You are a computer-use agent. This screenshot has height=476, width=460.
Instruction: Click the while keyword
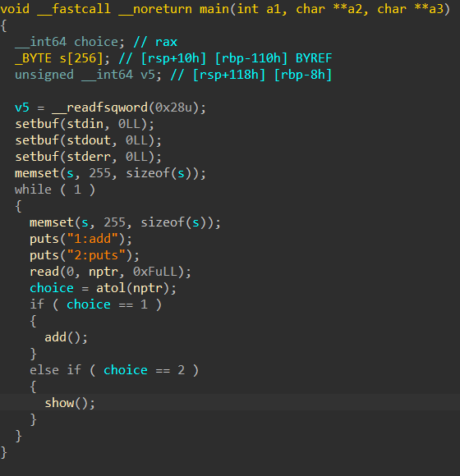coord(33,190)
